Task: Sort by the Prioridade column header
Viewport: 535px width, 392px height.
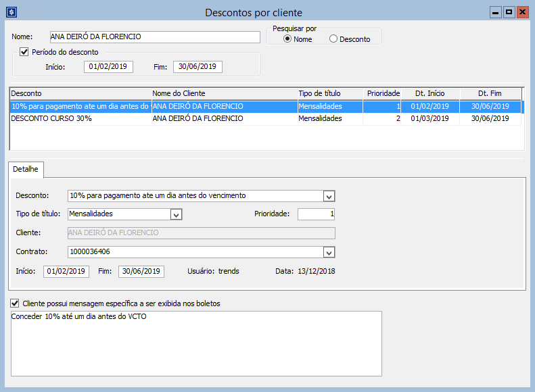Action: click(383, 93)
